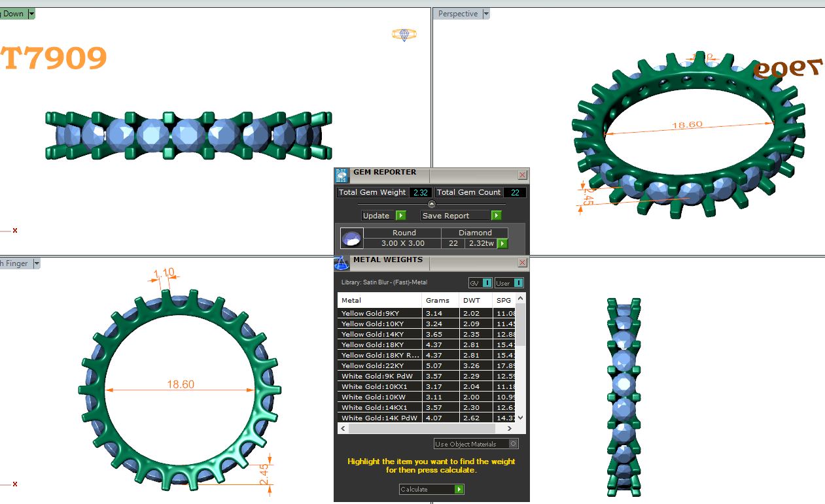Image resolution: width=825 pixels, height=504 pixels.
Task: Click the Gem Reporter panel icon
Action: tap(342, 175)
